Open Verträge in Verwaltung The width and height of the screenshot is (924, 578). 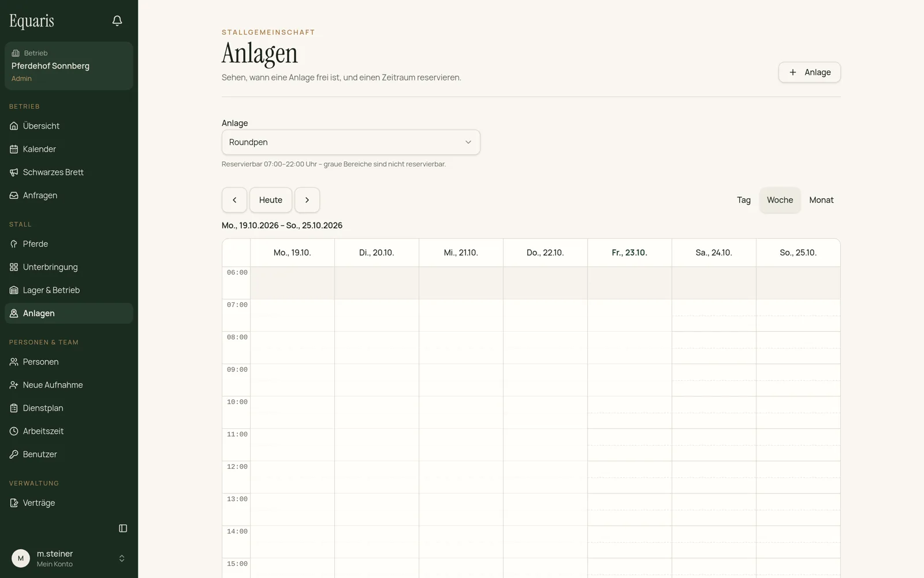(69, 503)
